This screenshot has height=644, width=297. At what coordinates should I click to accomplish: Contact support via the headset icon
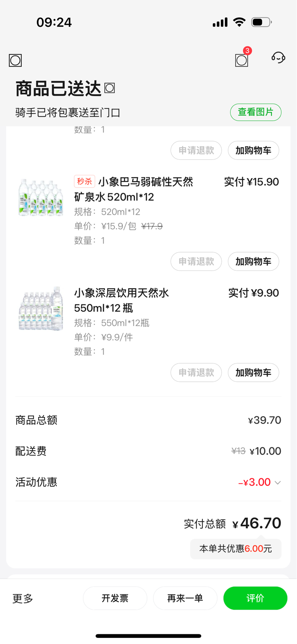[x=278, y=58]
